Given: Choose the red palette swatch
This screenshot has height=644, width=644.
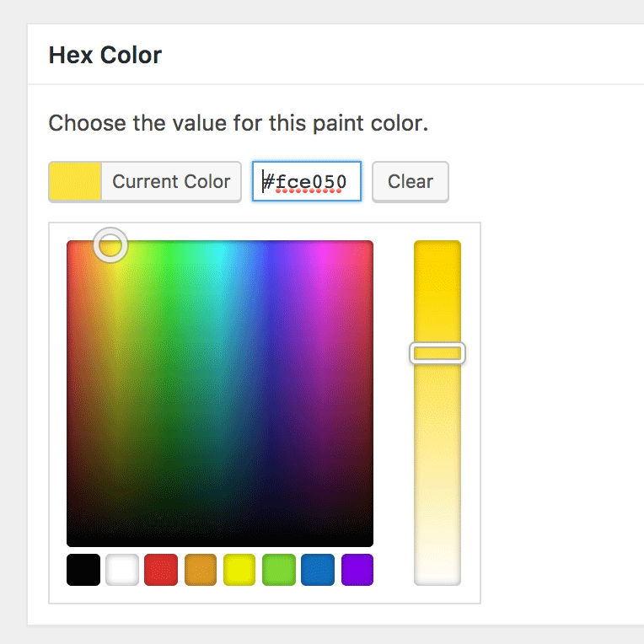Looking at the screenshot, I should coord(161,570).
